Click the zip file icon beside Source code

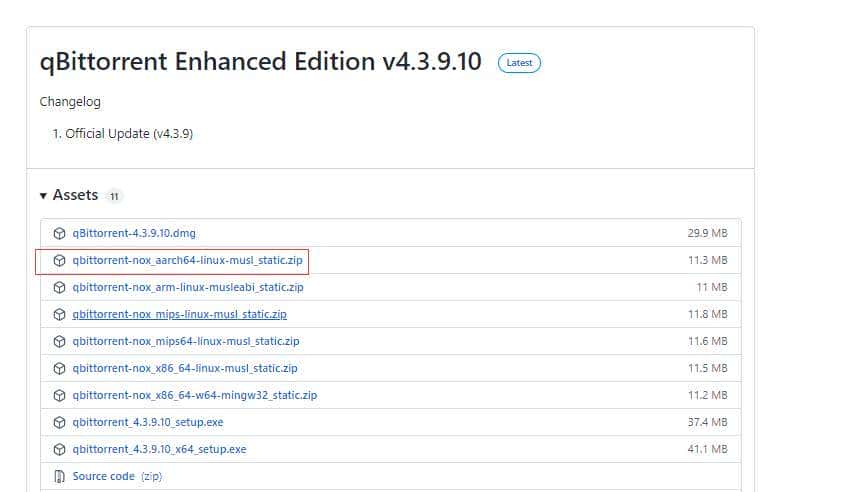pyautogui.click(x=60, y=476)
